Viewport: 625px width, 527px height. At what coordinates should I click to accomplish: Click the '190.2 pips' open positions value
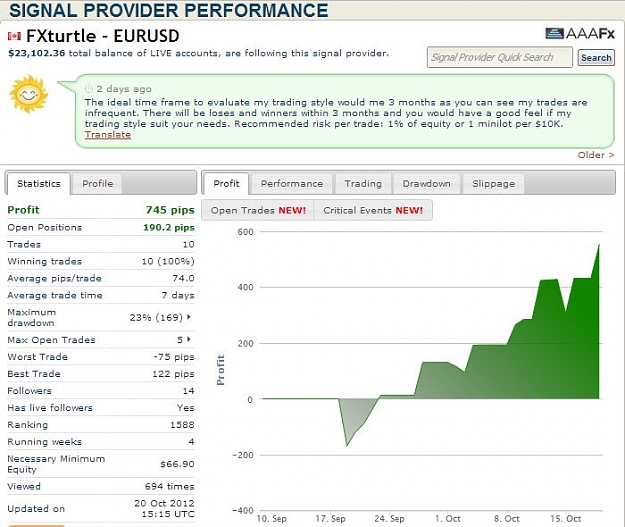coord(169,228)
